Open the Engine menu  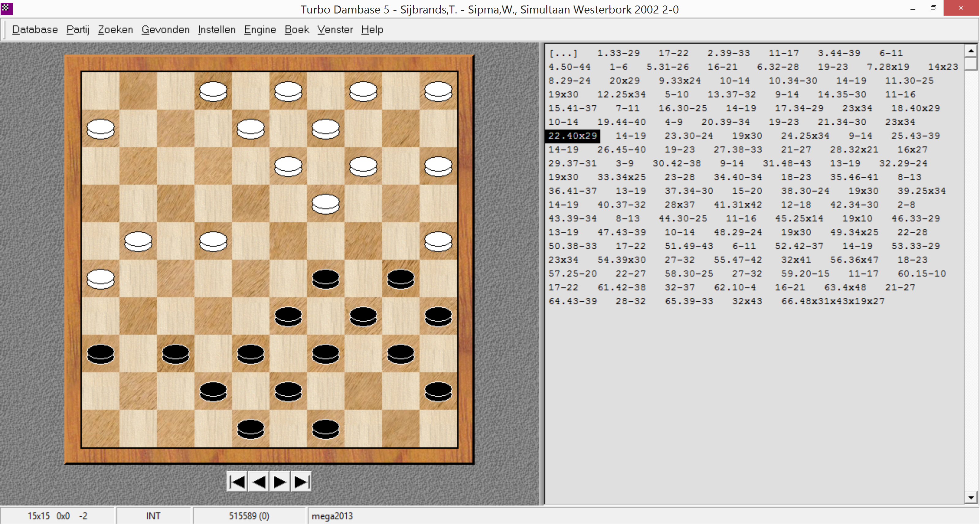point(260,30)
